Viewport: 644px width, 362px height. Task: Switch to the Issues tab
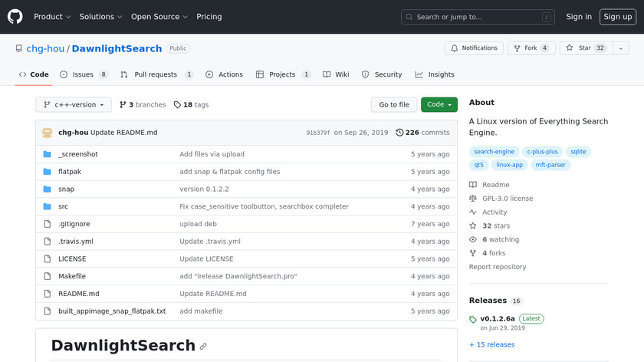pos(84,74)
